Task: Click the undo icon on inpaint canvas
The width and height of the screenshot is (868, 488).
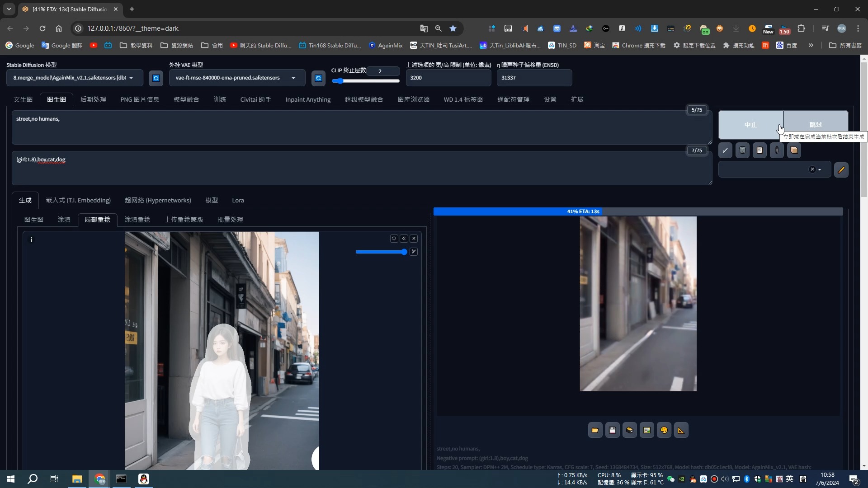Action: 394,239
